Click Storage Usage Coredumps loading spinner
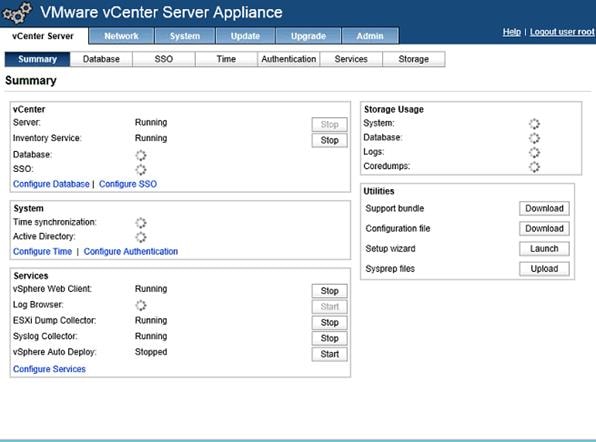 click(x=534, y=167)
